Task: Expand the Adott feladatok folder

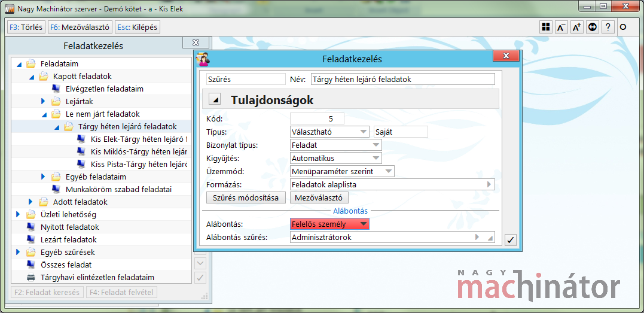Action: pyautogui.click(x=30, y=202)
